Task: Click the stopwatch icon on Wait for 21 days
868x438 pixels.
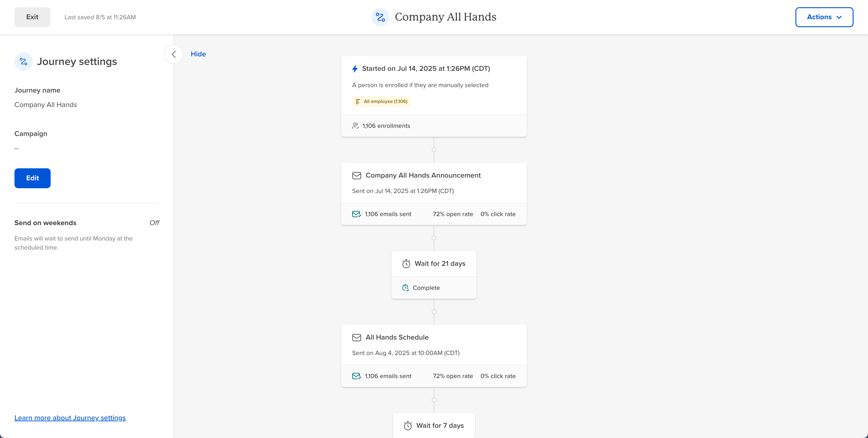Action: pyautogui.click(x=406, y=264)
